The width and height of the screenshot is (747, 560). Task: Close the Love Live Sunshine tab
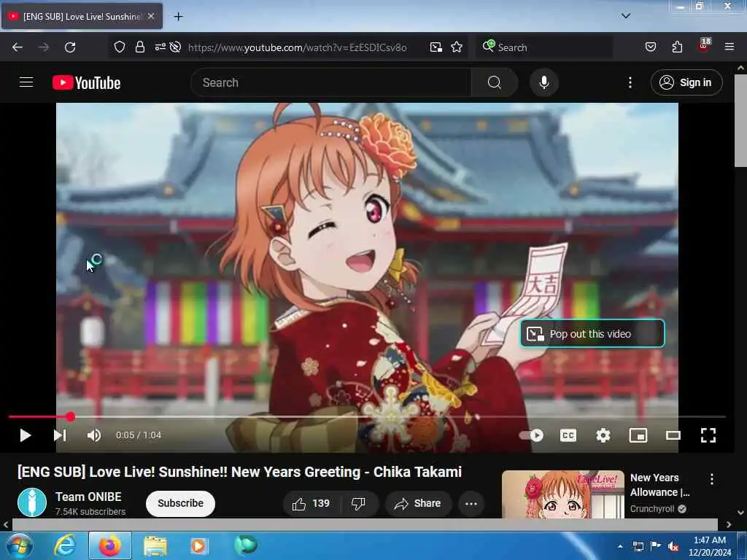click(x=151, y=16)
